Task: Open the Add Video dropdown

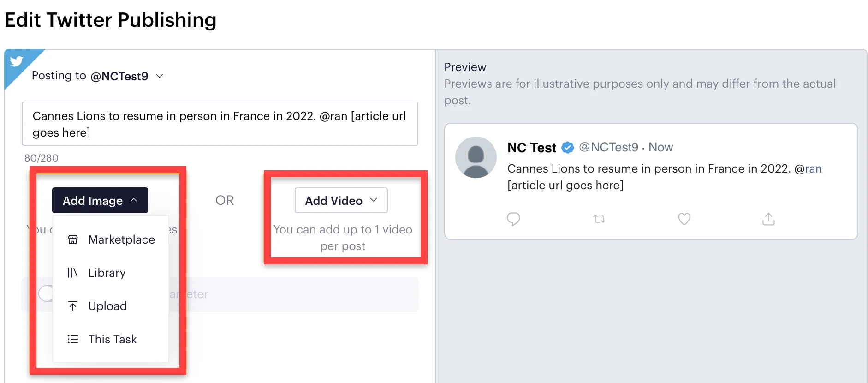Action: [341, 200]
